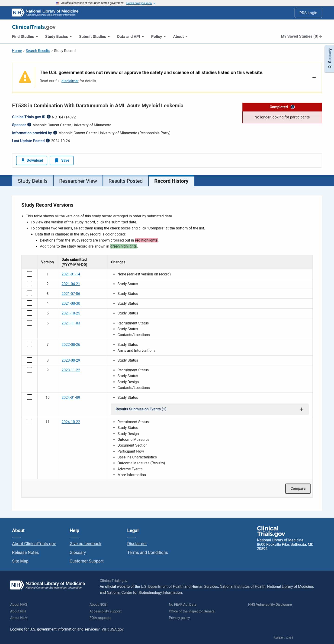334x644 pixels.
Task: Visit USA.gov from the footer
Action: 112,629
